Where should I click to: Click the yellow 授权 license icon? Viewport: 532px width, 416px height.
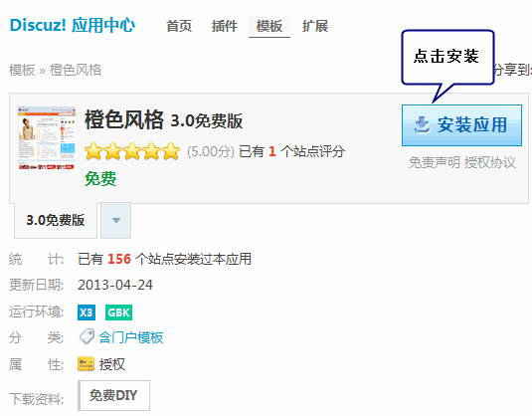[x=86, y=364]
